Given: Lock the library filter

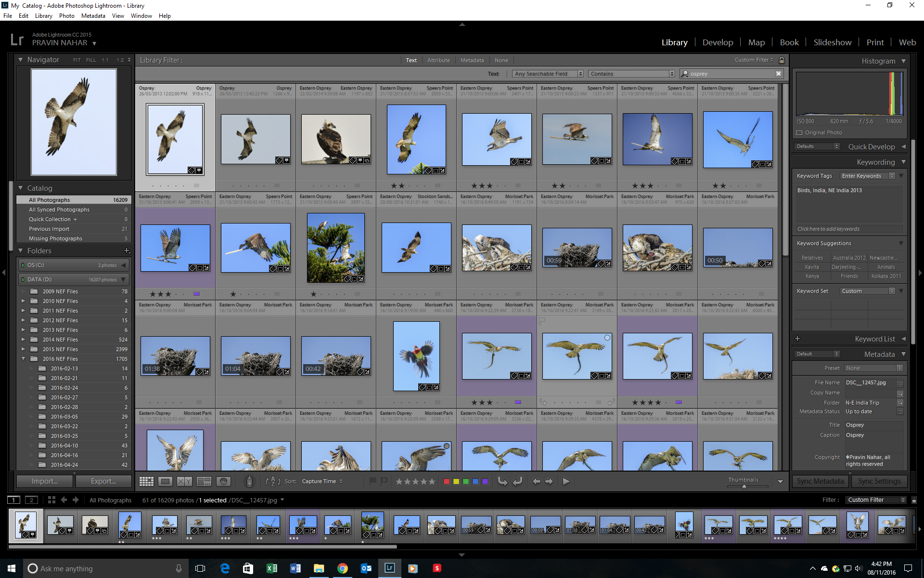Looking at the screenshot, I should pos(782,60).
